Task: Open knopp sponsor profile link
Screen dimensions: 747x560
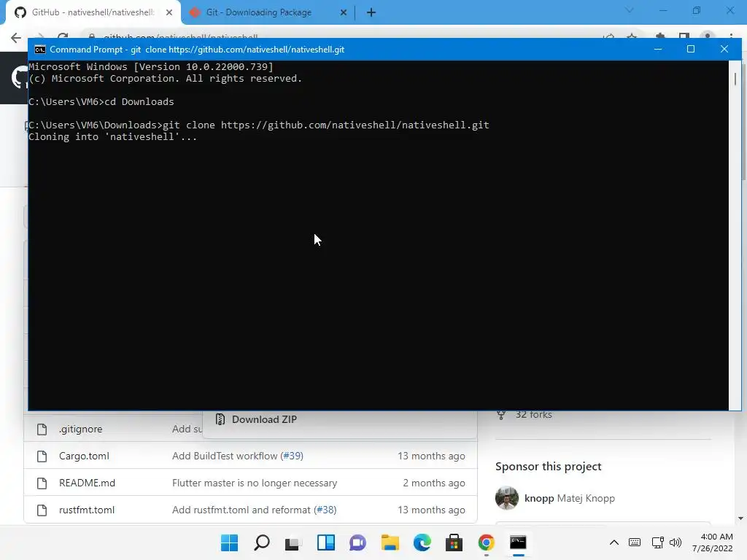Action: point(539,498)
